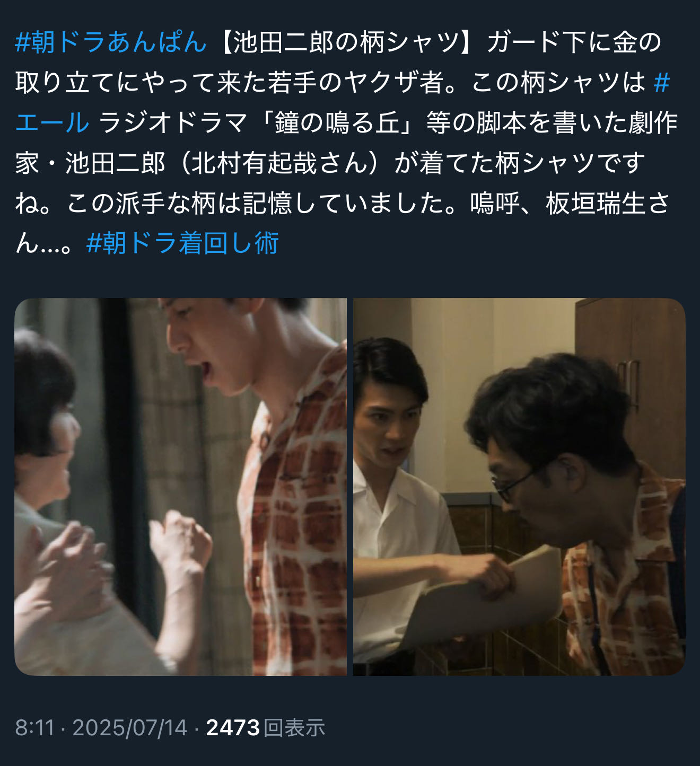Open the エール hashtag link
The width and height of the screenshot is (700, 766).
pos(52,123)
